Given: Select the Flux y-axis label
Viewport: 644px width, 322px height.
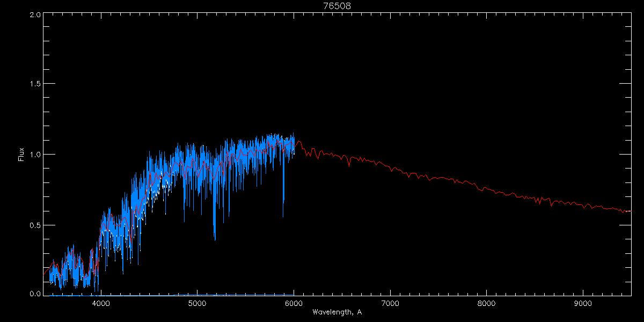Looking at the screenshot, I should point(21,154).
